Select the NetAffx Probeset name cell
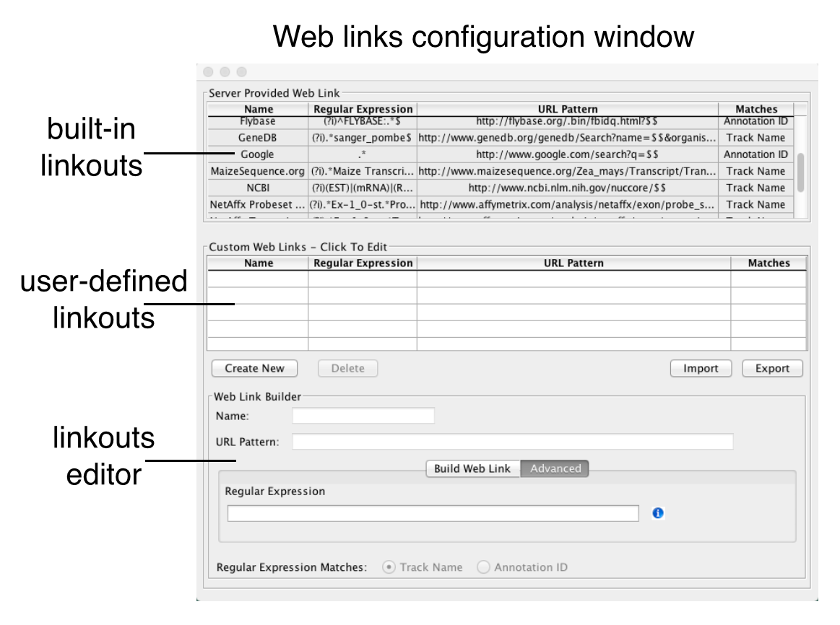This screenshot has height=625, width=840. (x=258, y=204)
